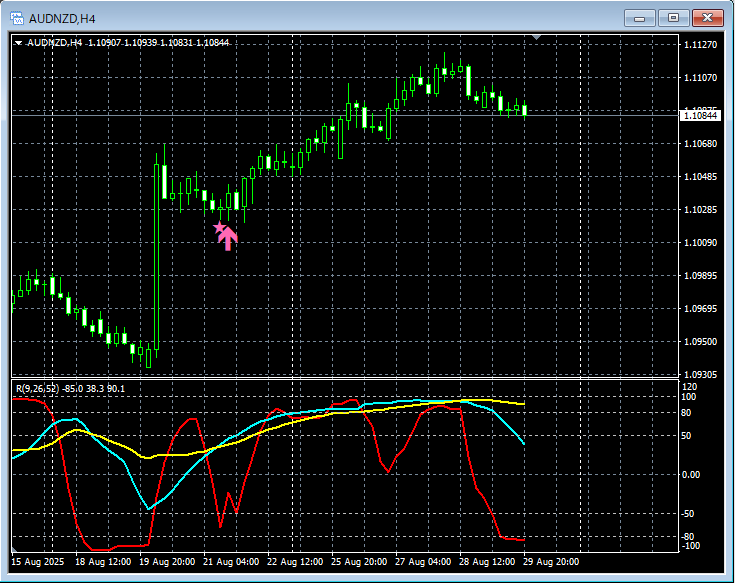
Task: Click the 1.11270 price scale label
Action: pyautogui.click(x=699, y=45)
